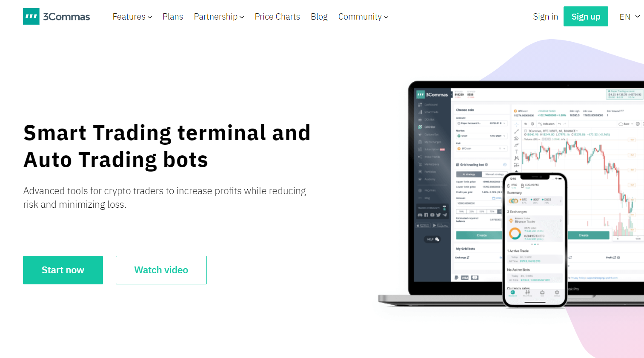The height and width of the screenshot is (358, 644).
Task: Click the Sign in link
Action: point(545,17)
